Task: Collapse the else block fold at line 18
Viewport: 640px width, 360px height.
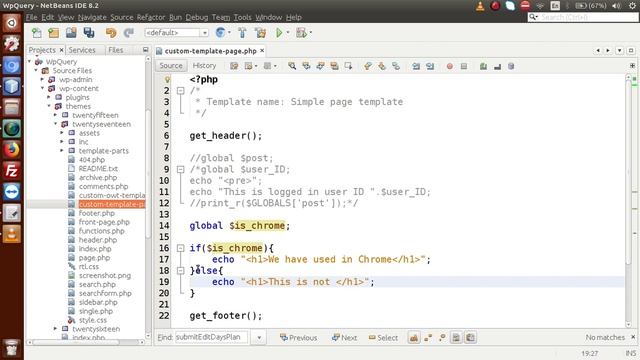Action: 180,270
